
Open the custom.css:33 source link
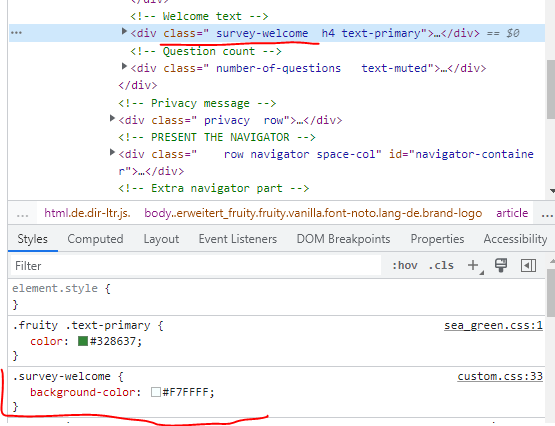point(500,376)
